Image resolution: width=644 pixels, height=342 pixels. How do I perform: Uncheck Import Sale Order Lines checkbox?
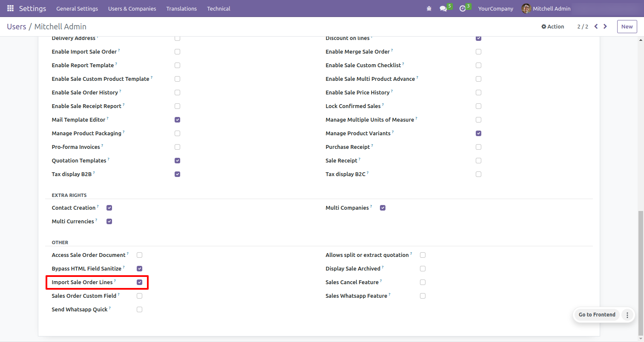[139, 282]
